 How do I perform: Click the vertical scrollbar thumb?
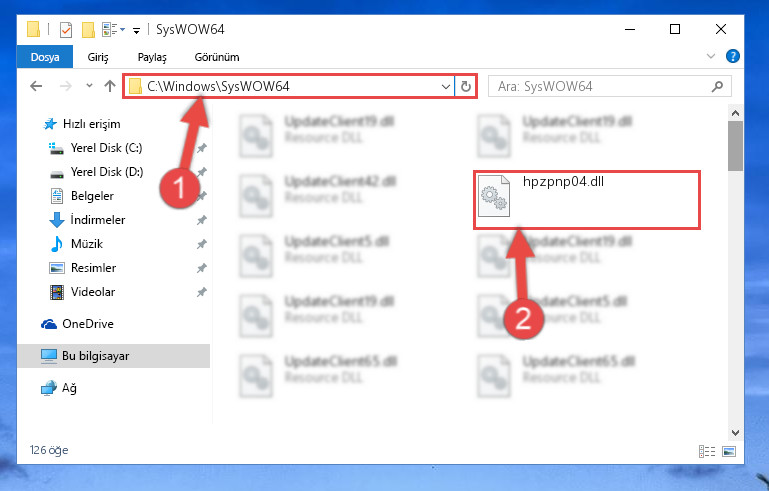[x=735, y=146]
